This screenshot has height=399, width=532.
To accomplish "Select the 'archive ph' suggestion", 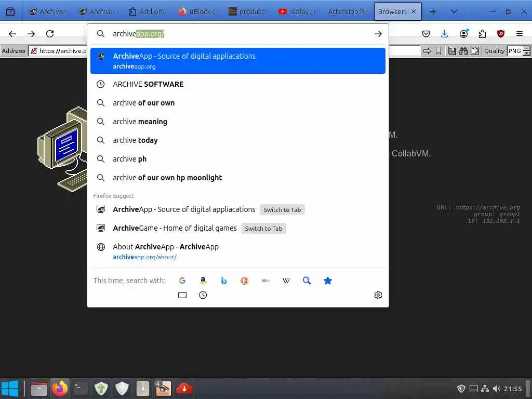I will tap(238, 159).
